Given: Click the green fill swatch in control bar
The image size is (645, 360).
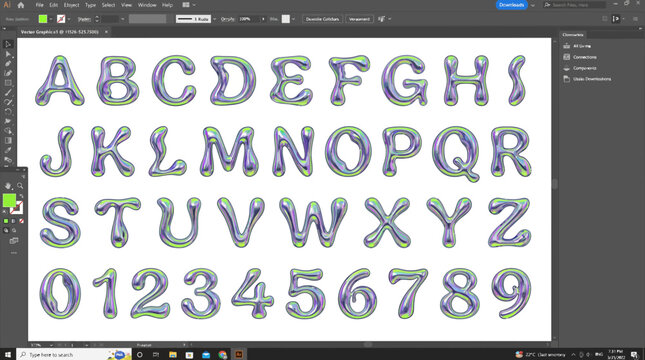Looking at the screenshot, I should (43, 19).
